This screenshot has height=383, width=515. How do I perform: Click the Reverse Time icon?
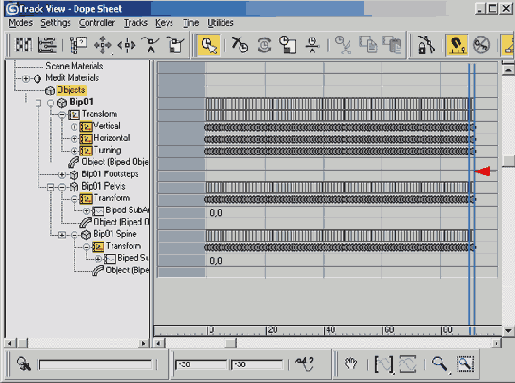pos(264,45)
